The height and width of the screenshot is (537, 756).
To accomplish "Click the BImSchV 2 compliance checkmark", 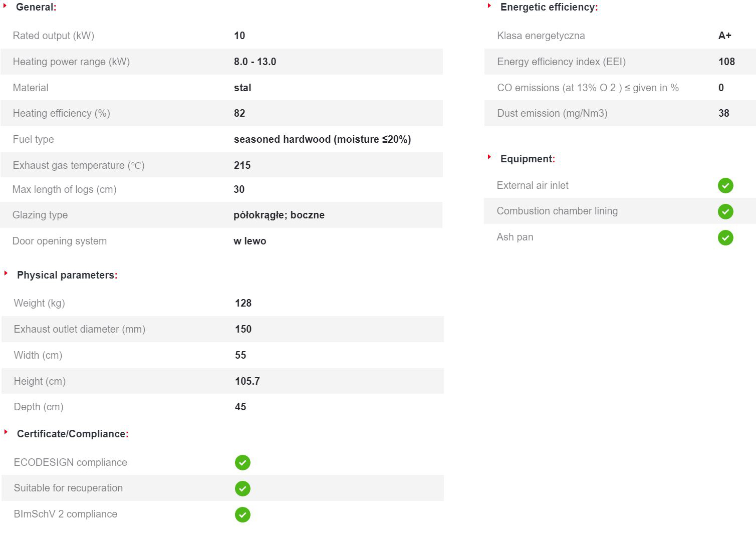I will pyautogui.click(x=242, y=514).
